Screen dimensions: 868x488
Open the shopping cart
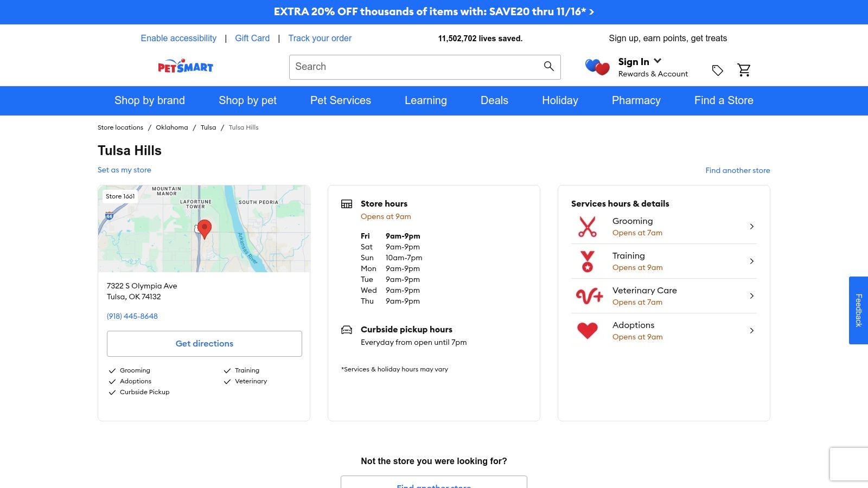(744, 70)
